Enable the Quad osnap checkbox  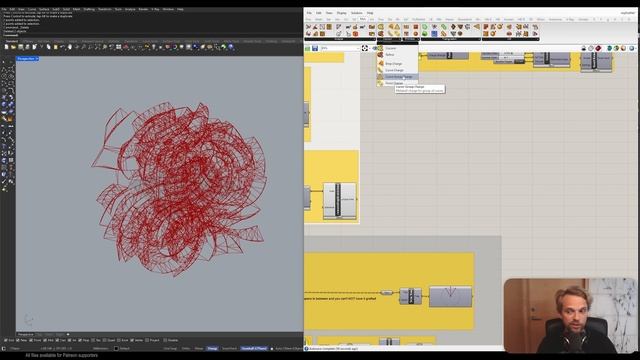(x=105, y=340)
